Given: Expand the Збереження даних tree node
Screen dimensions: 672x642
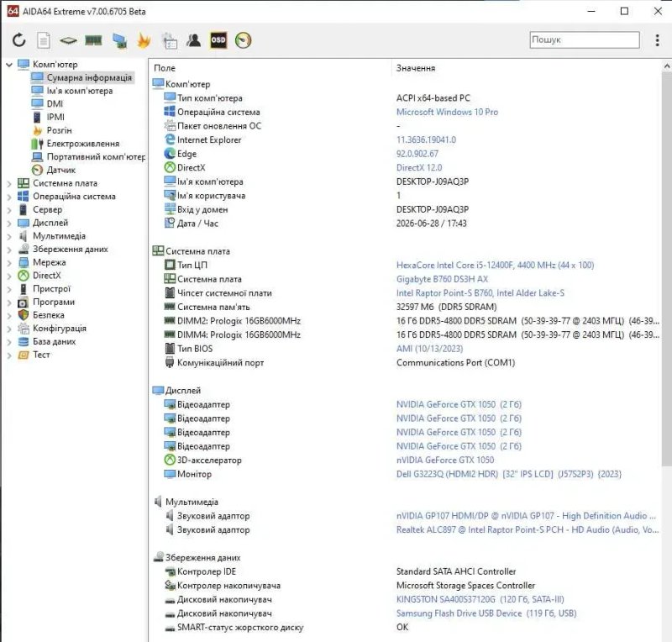Looking at the screenshot, I should (x=9, y=250).
